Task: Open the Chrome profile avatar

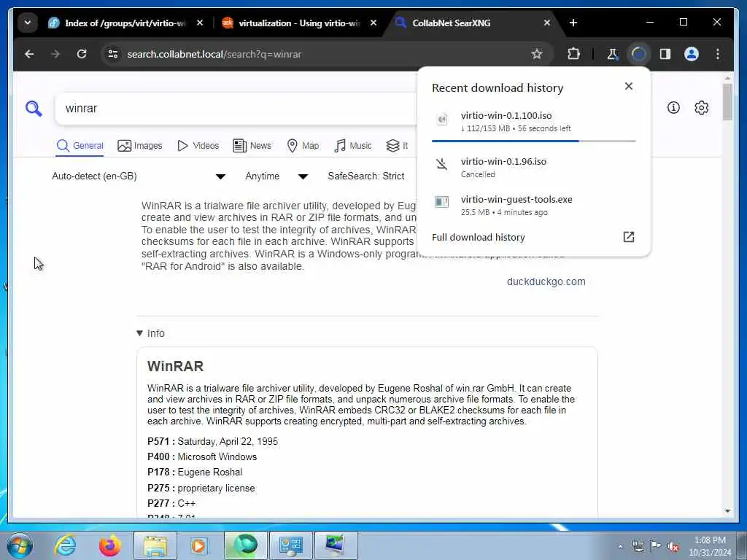Action: pyautogui.click(x=692, y=54)
